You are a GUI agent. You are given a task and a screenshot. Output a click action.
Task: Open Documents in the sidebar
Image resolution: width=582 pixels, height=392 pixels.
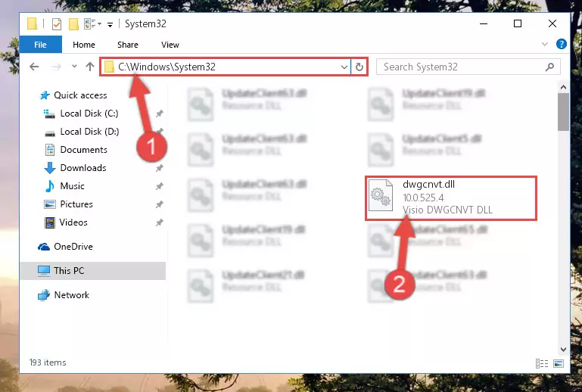(83, 150)
